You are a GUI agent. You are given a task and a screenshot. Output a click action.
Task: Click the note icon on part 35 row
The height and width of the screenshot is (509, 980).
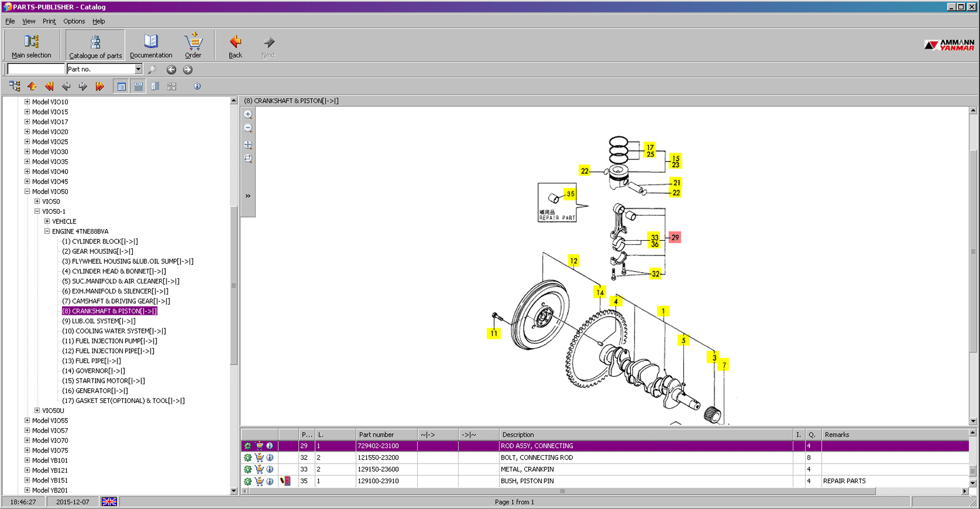click(285, 482)
